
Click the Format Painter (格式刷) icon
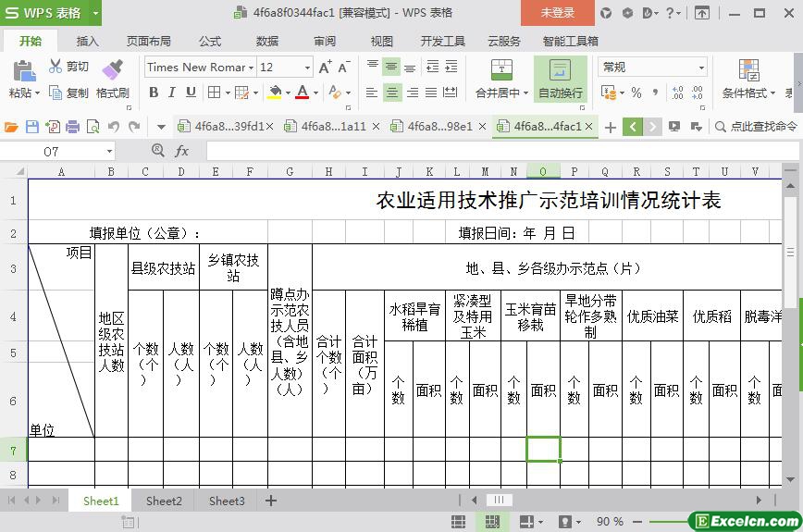(112, 70)
